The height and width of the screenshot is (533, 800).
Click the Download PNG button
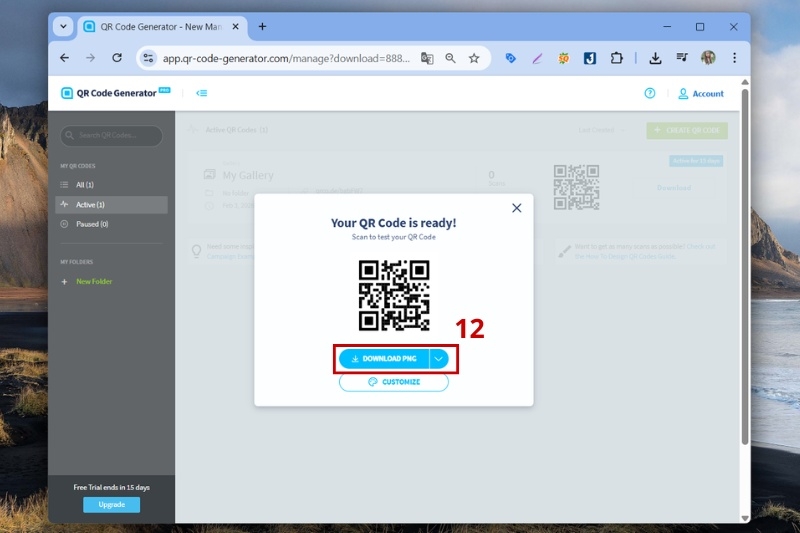(384, 359)
